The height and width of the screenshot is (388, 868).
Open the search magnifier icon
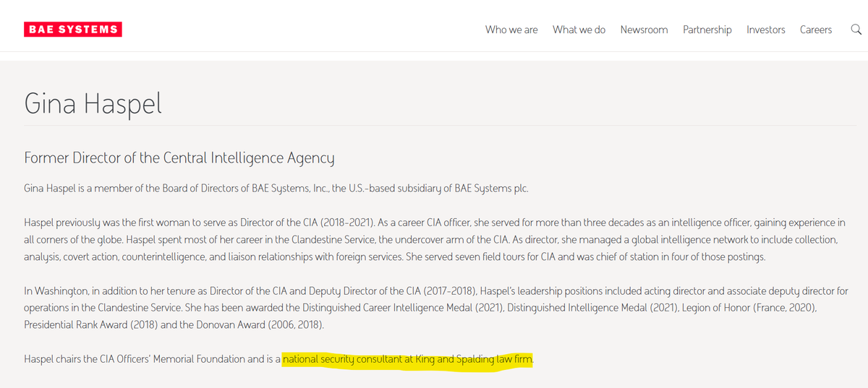(x=856, y=30)
